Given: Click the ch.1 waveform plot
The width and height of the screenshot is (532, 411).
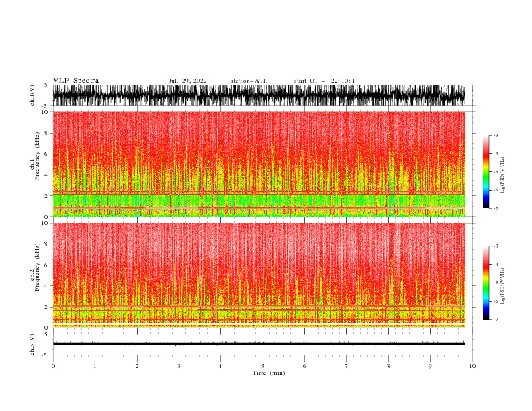Looking at the screenshot, I should tap(259, 95).
